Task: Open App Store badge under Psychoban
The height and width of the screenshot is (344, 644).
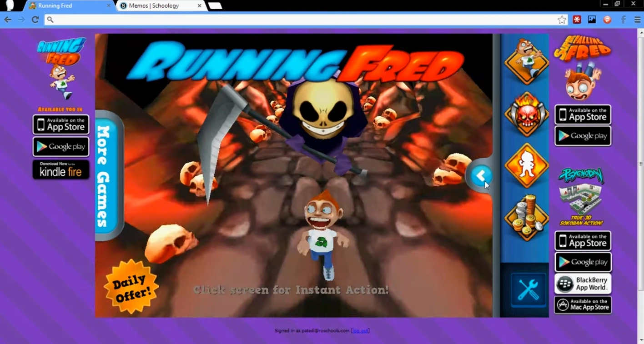Action: 583,241
